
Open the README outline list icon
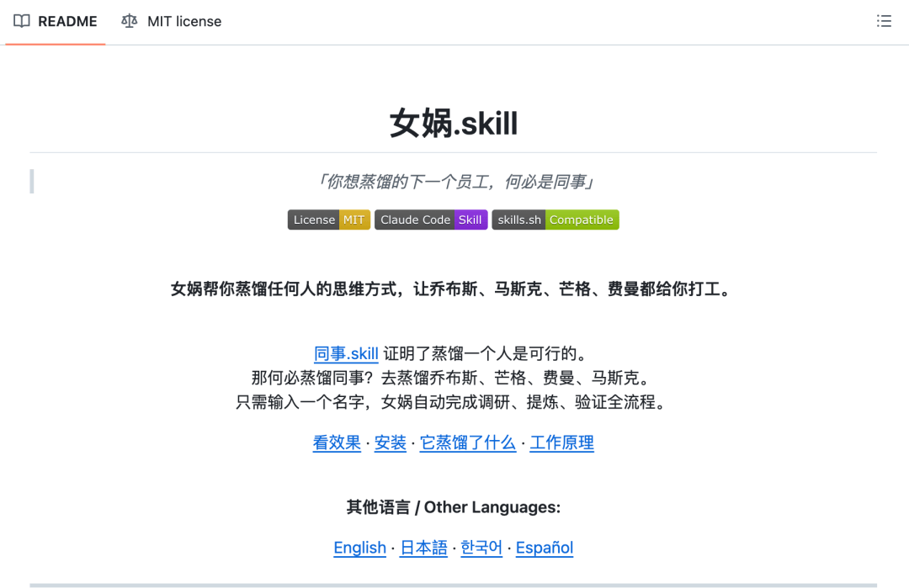pyautogui.click(x=883, y=21)
